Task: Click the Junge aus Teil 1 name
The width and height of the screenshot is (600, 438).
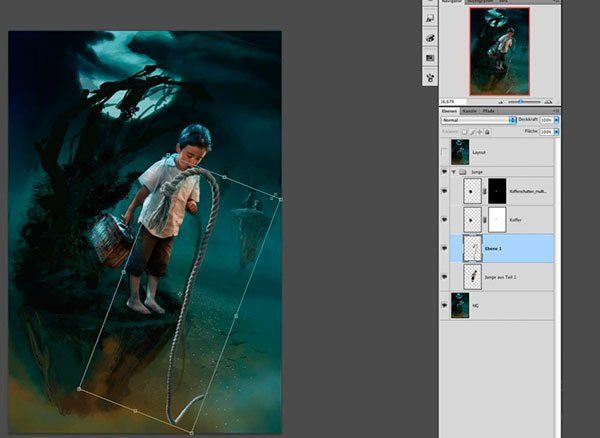Action: (501, 277)
